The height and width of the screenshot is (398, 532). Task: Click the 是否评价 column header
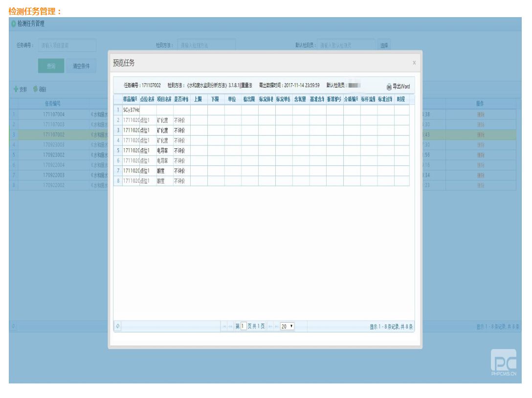pos(181,99)
